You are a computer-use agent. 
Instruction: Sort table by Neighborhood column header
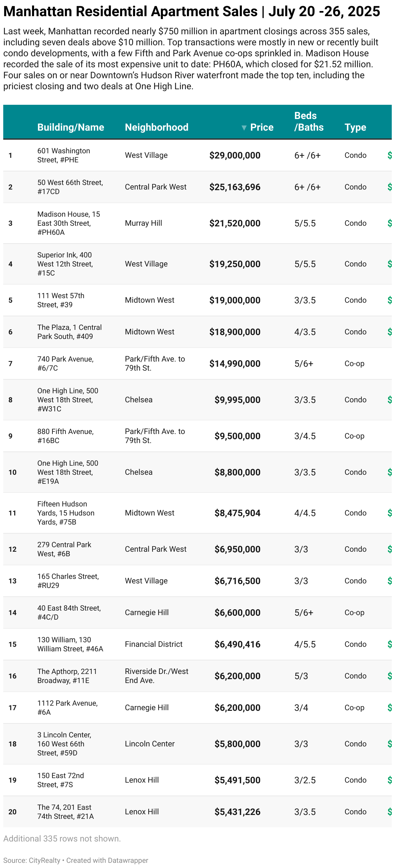tap(156, 127)
